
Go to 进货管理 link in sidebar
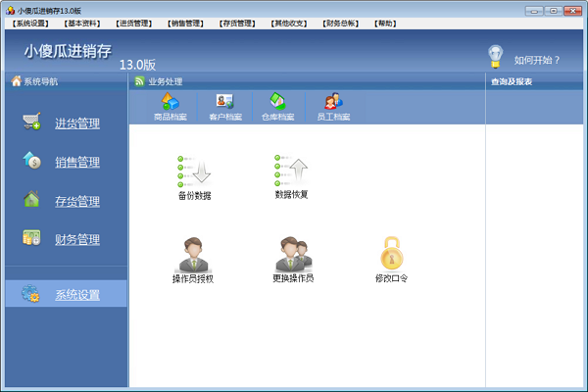[x=77, y=123]
